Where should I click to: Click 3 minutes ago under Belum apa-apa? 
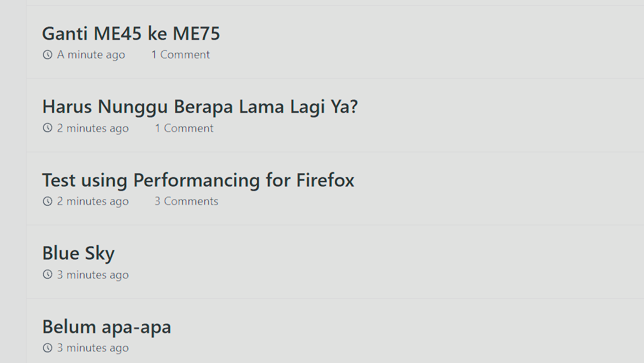[x=93, y=348]
